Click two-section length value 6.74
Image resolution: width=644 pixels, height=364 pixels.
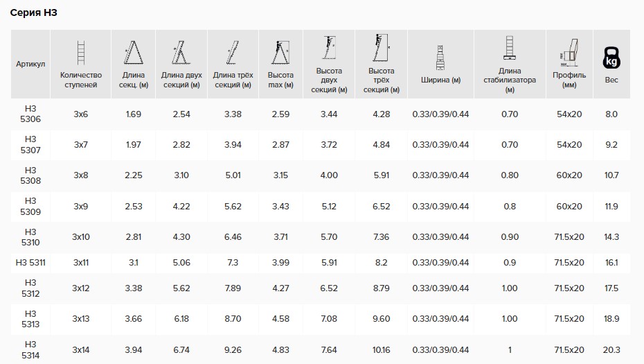point(181,349)
